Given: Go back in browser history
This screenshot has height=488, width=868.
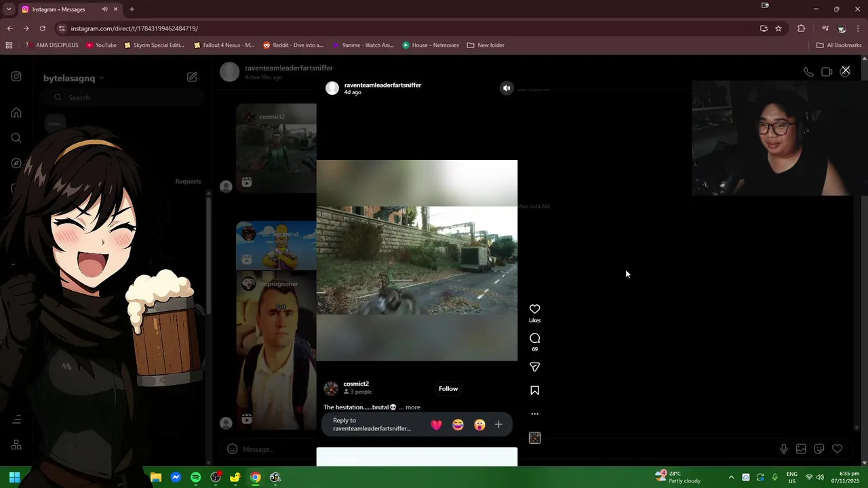Looking at the screenshot, I should pos(9,28).
